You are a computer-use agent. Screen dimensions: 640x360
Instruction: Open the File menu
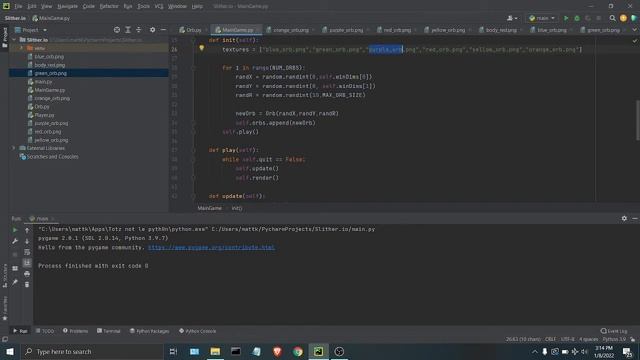[x=18, y=6]
